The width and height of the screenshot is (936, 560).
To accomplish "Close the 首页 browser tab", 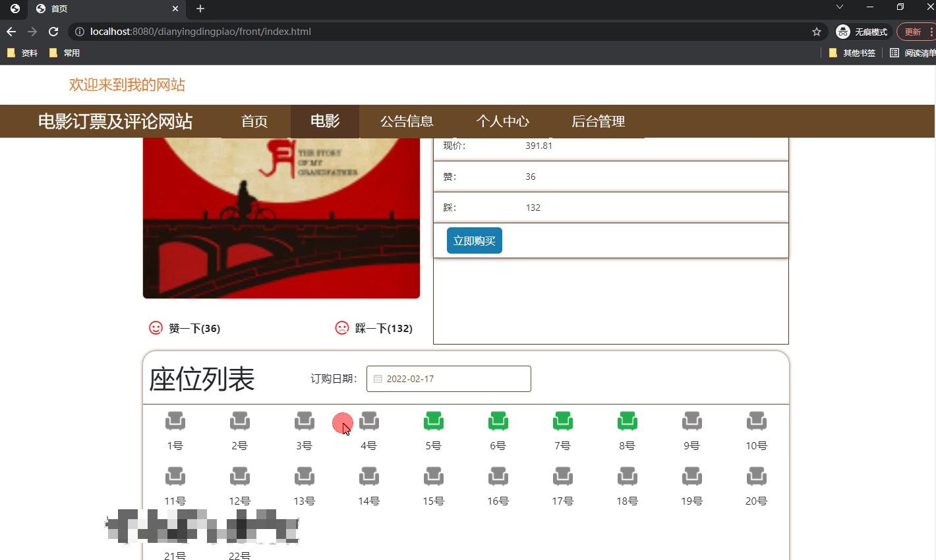I will tap(175, 9).
